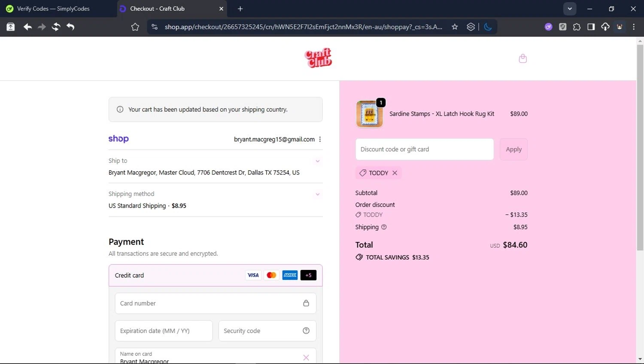The width and height of the screenshot is (644, 364).
Task: Reload the current page
Action: point(56,27)
